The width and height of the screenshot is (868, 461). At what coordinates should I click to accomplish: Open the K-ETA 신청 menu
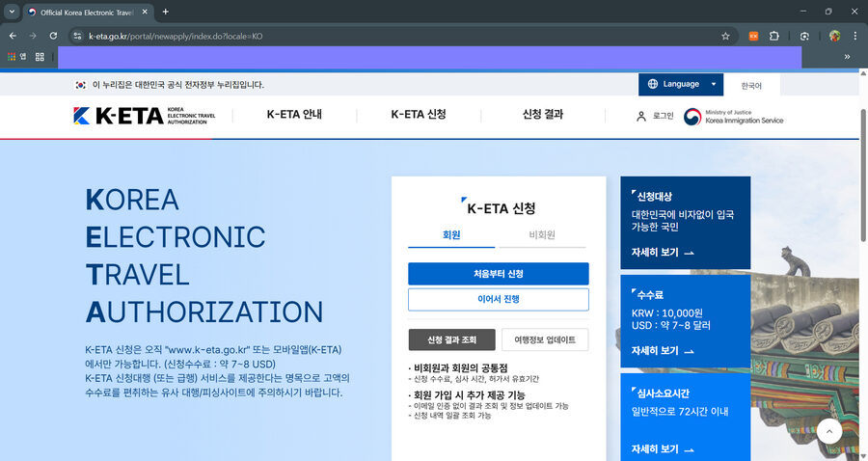[x=419, y=115]
